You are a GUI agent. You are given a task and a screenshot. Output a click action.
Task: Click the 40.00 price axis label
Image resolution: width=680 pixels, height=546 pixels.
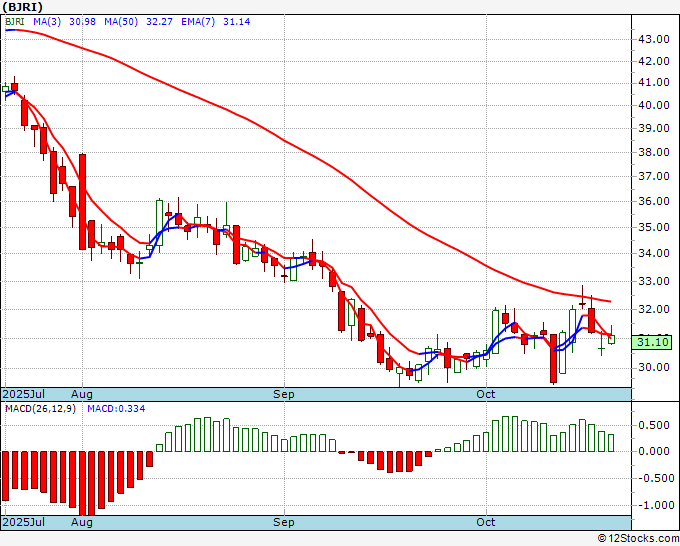(654, 105)
